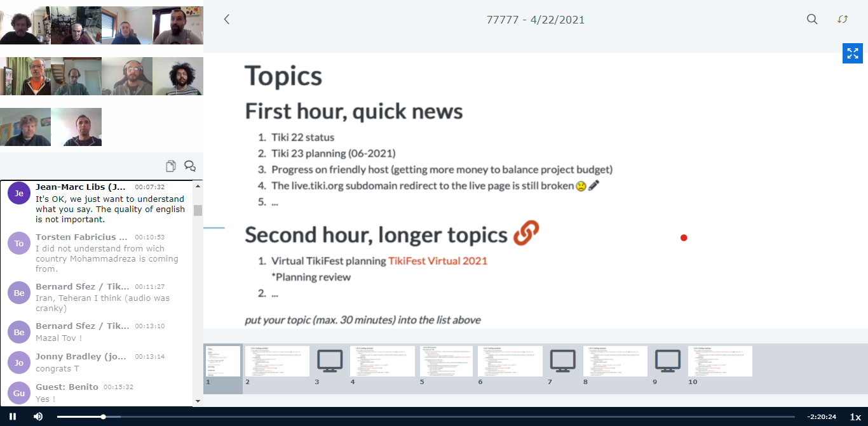Open the 1x playback speed menu
868x426 pixels.
tap(855, 417)
